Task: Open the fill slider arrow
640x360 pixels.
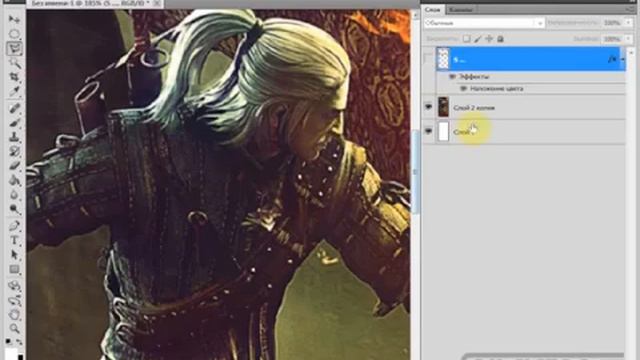Action: point(628,39)
